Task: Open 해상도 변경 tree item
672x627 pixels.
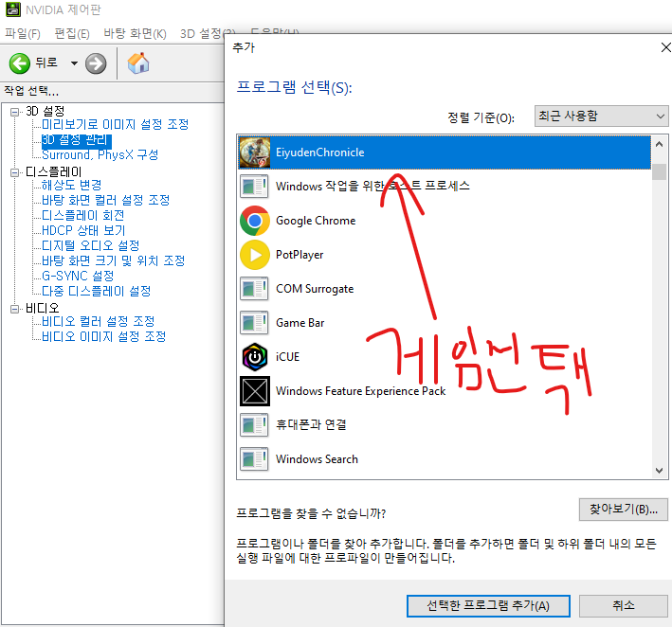Action: (x=72, y=185)
